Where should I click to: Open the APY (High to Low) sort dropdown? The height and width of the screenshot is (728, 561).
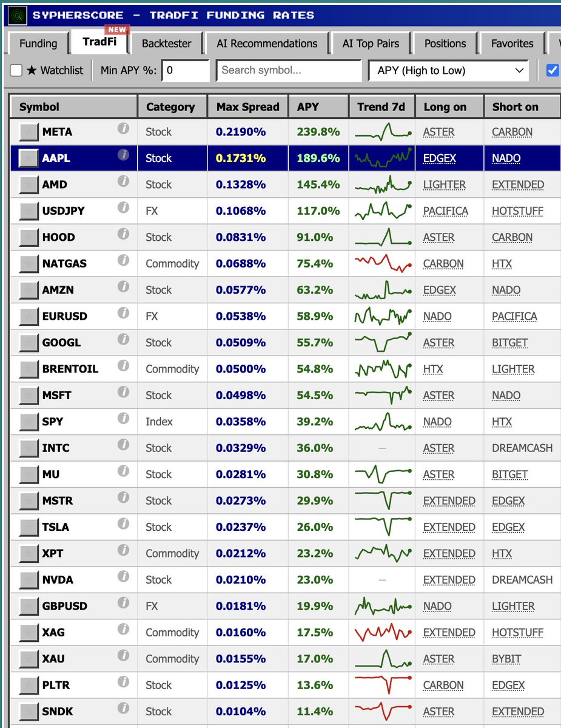pos(448,70)
